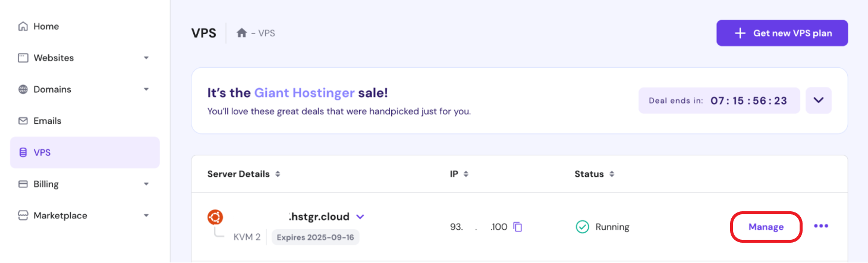Click the home breadcrumb icon
This screenshot has height=263, width=868.
tap(241, 33)
